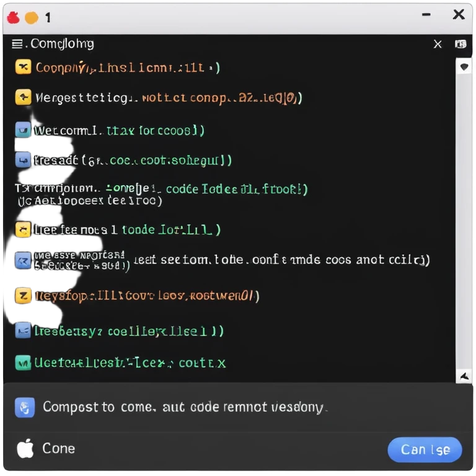Select the leat see tom. tote line
The image size is (476, 476).
[x=282, y=260]
